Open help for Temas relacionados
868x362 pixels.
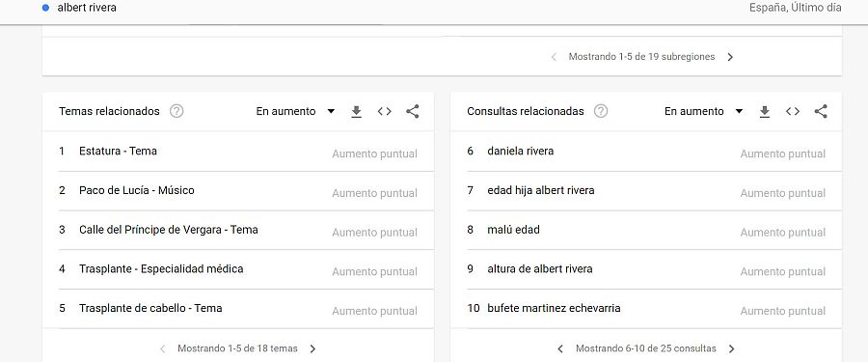click(x=176, y=111)
